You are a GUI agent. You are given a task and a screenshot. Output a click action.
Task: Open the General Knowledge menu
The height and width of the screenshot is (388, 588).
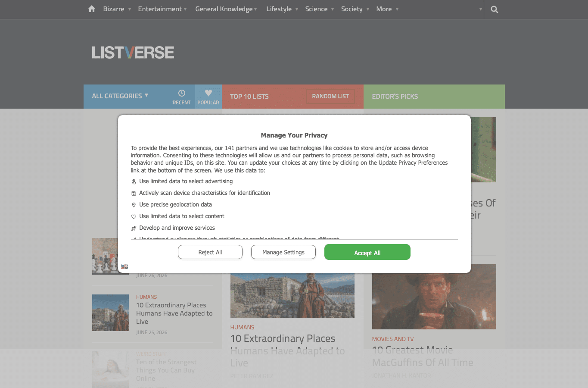(224, 9)
